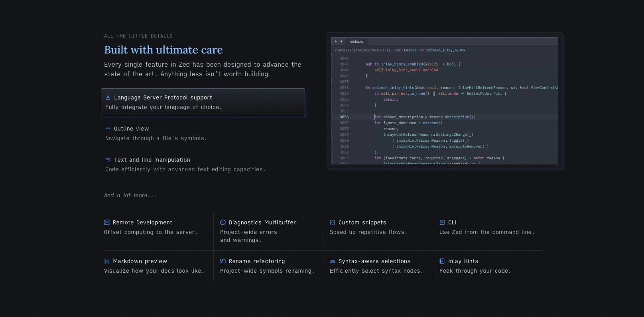The image size is (644, 317).
Task: Click the Inlay Hints icon
Action: pos(442,261)
